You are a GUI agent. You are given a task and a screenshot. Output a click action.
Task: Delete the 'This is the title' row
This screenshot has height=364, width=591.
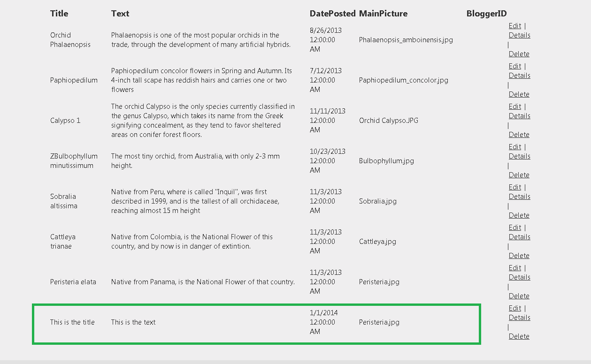[x=519, y=336]
